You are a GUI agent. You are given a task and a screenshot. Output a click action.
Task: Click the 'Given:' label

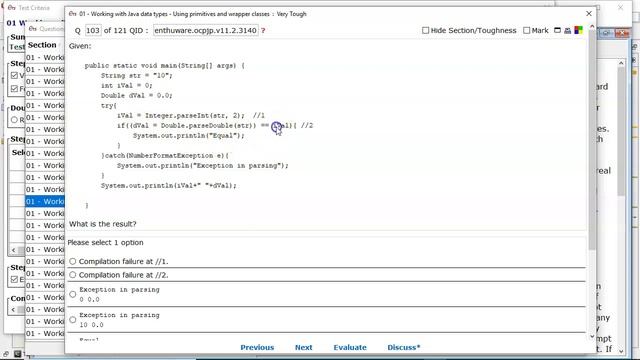[80, 46]
